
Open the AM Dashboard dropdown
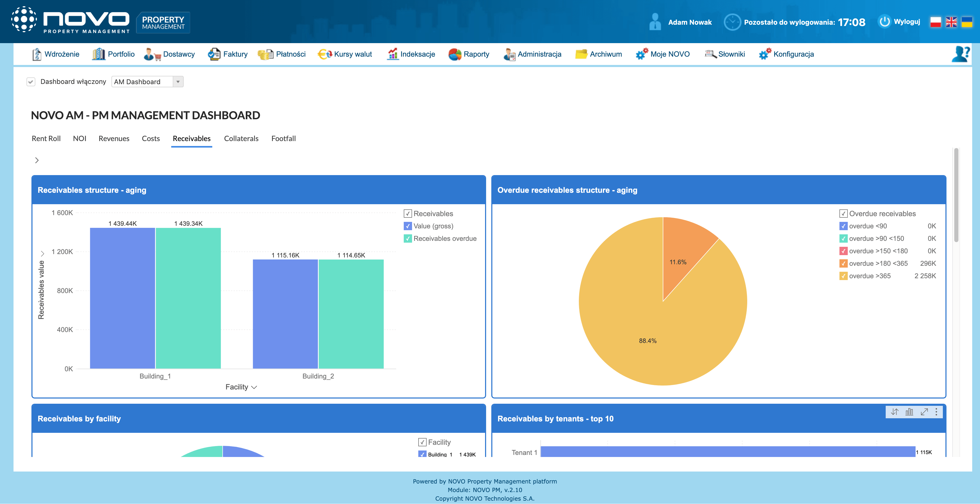coord(178,82)
